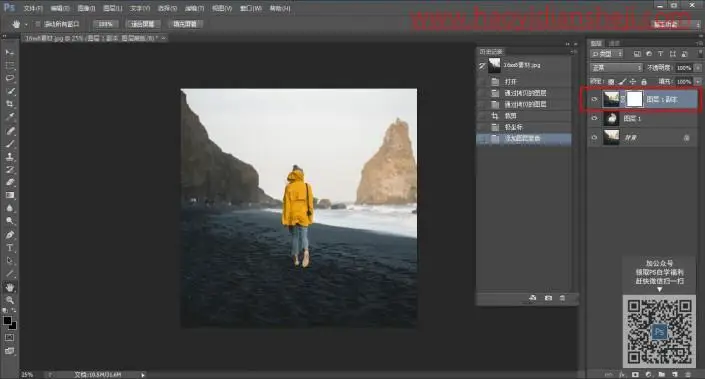Open the fill slider arrow
The image size is (705, 379).
pos(698,81)
